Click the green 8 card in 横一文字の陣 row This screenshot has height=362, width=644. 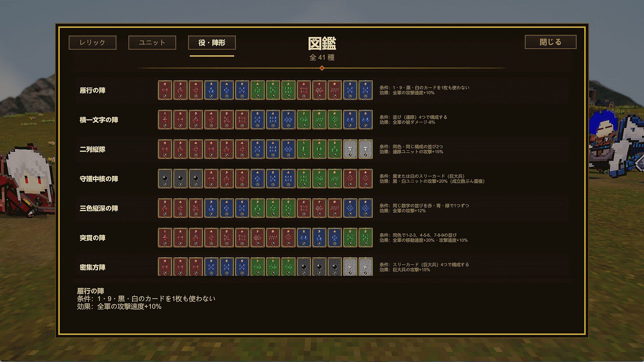point(319,120)
